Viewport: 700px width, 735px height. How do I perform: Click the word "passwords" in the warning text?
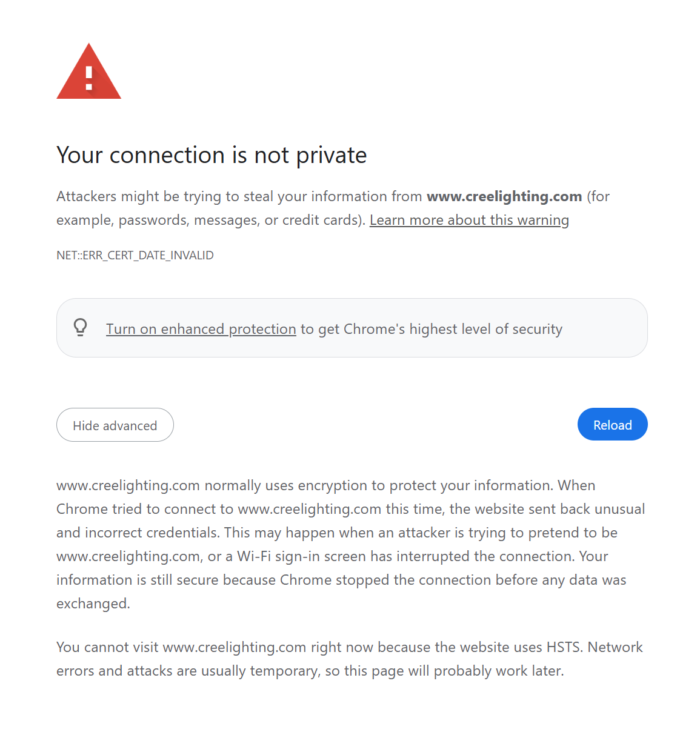pyautogui.click(x=154, y=220)
